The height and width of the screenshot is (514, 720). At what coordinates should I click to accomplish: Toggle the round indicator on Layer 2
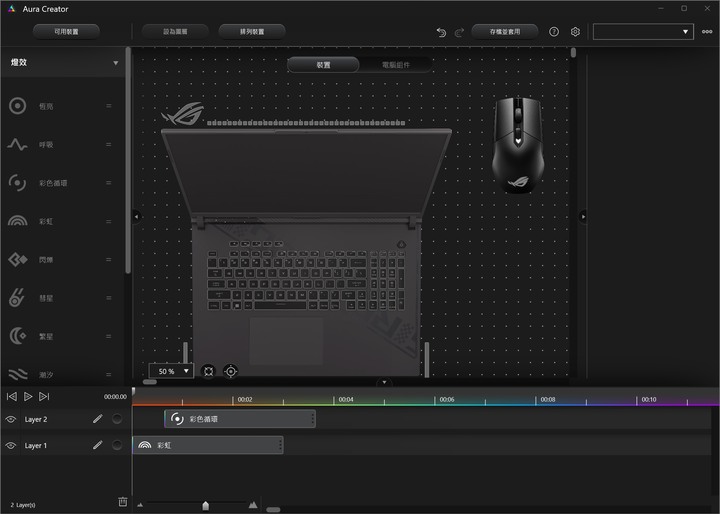(117, 418)
